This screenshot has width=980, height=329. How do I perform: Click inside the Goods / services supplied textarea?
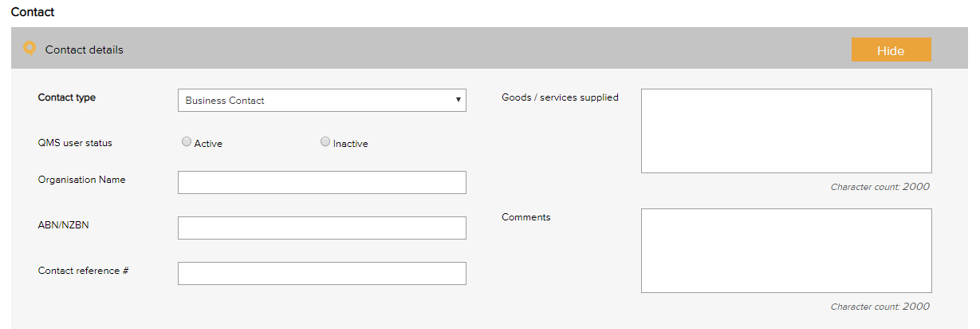pos(785,131)
